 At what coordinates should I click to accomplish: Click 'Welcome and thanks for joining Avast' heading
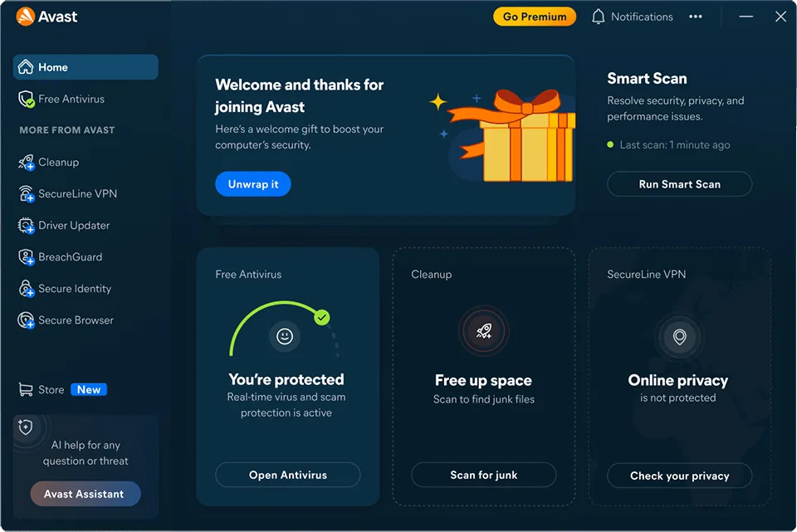pyautogui.click(x=299, y=95)
